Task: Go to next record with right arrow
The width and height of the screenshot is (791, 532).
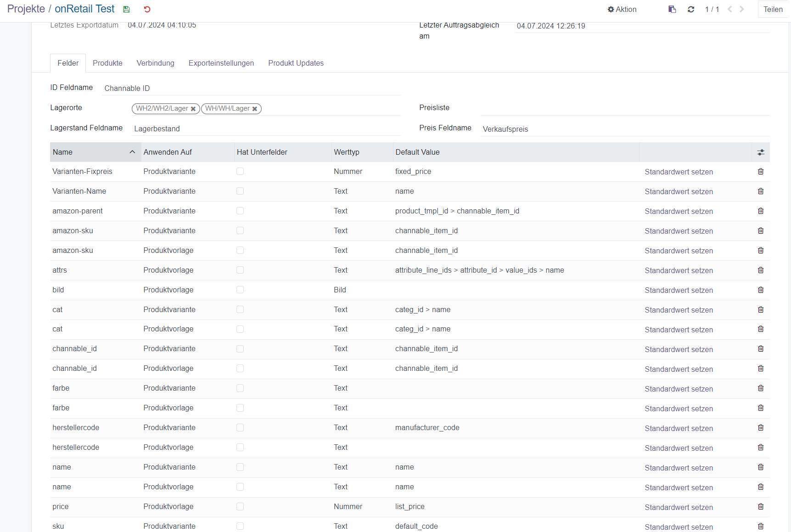Action: point(742,9)
